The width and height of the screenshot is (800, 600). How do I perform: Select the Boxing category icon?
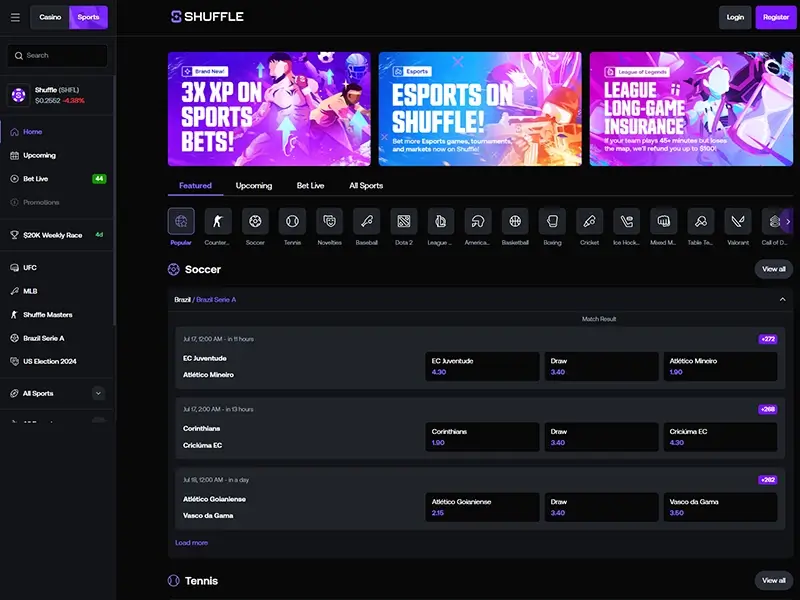553,221
